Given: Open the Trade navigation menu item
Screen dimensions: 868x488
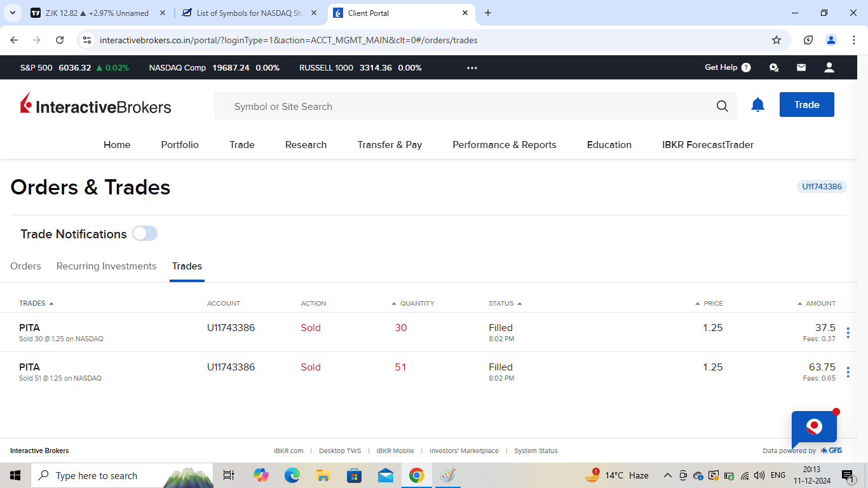Looking at the screenshot, I should point(242,145).
